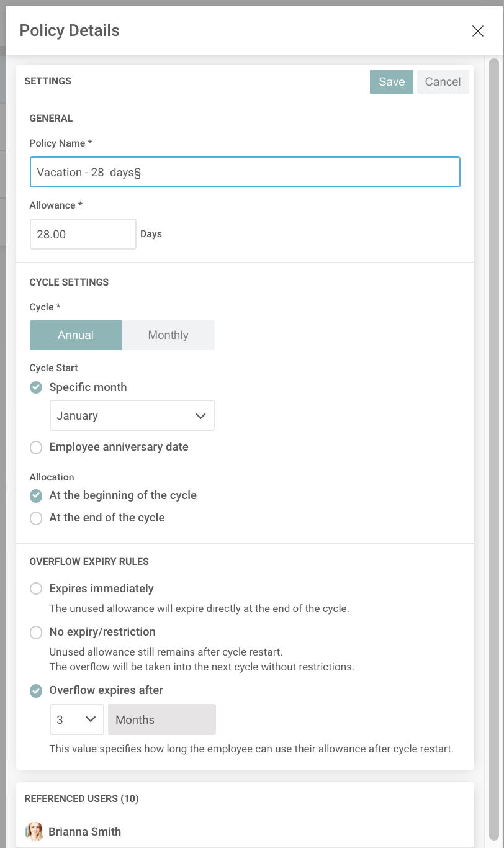Click the Save button
The width and height of the screenshot is (504, 848).
coord(391,82)
